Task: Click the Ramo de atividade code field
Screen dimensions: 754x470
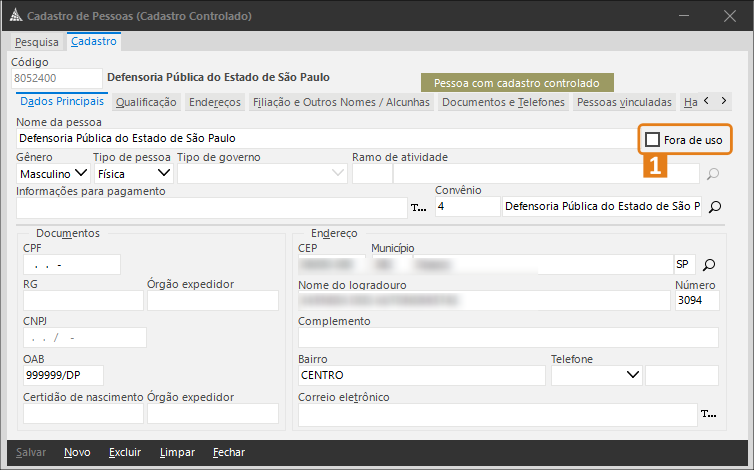Action: click(372, 174)
